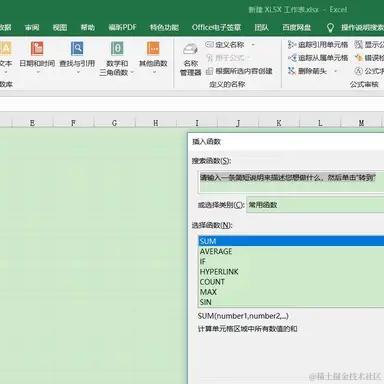Image resolution: width=384 pixels, height=384 pixels.
Task: Open the Review (审阅) ribbon tab
Action: [x=32, y=27]
